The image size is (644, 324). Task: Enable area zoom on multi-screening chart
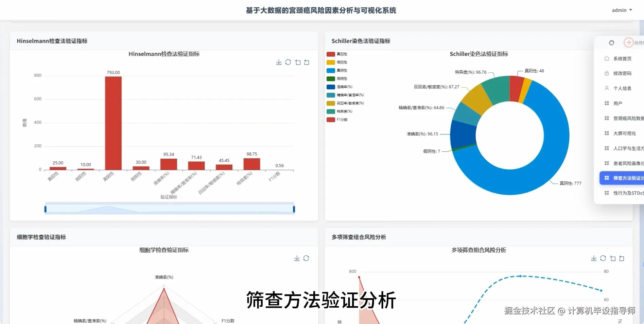point(613,258)
